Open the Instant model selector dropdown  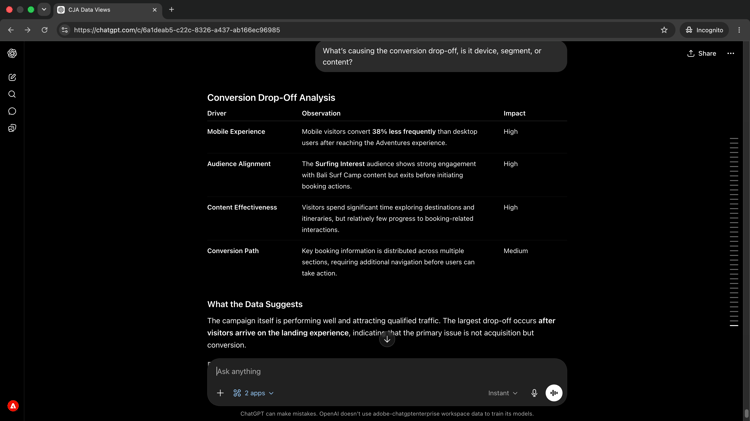503,393
